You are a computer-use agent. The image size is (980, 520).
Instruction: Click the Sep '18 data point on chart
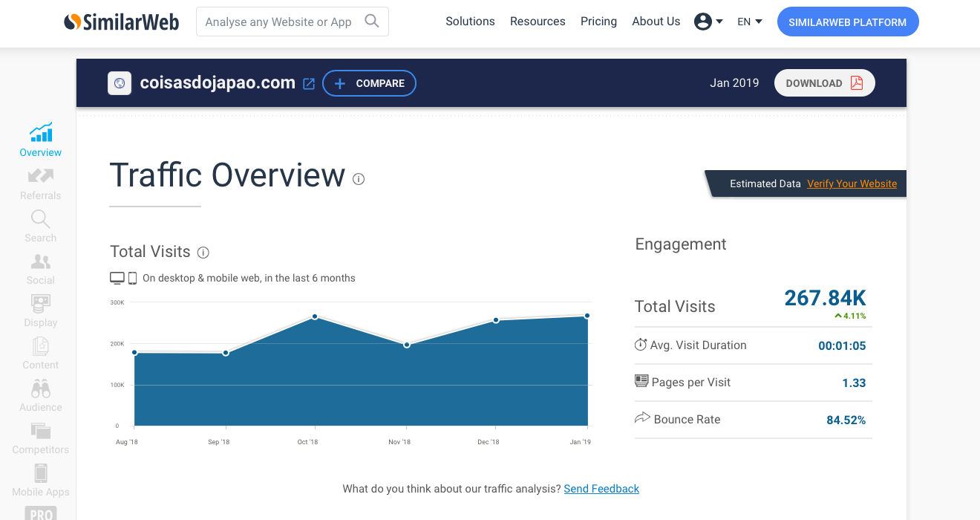point(226,353)
